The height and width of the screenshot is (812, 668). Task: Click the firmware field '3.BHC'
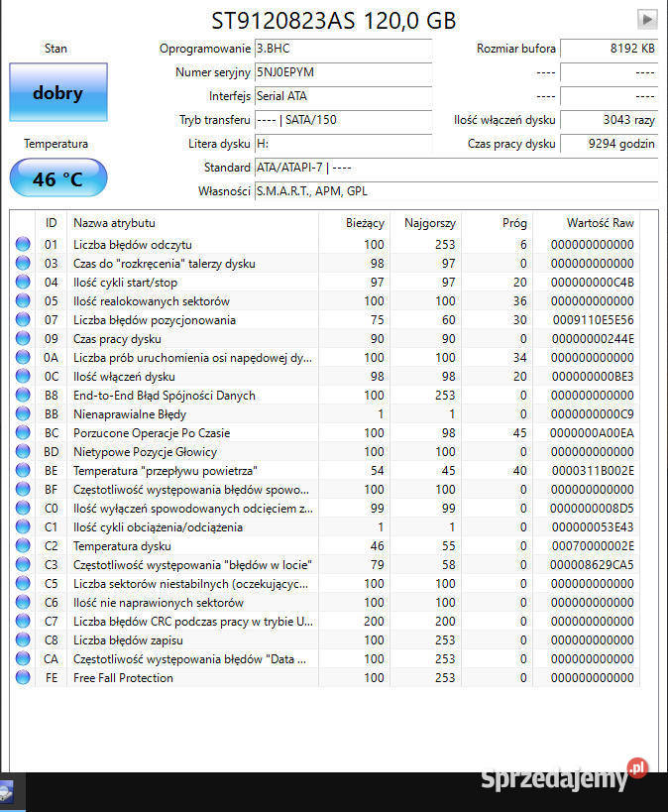coord(343,49)
